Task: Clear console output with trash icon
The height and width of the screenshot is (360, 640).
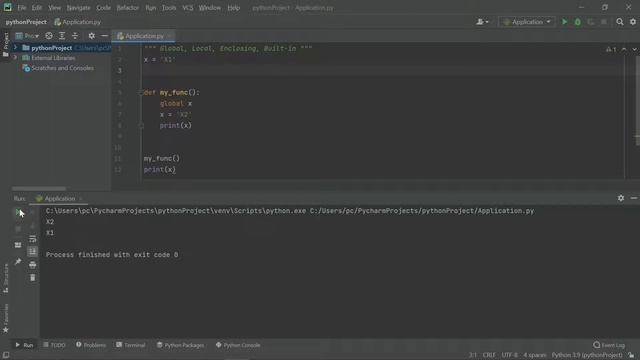Action: coord(33,278)
